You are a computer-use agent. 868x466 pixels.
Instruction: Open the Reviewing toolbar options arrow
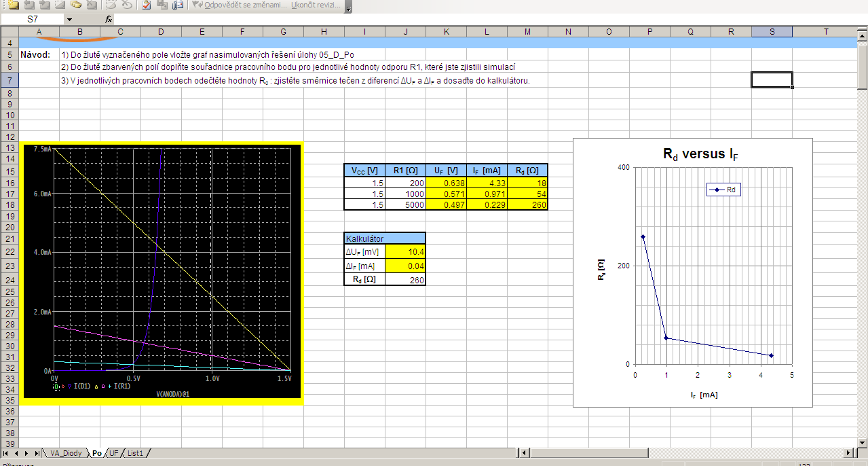click(x=348, y=7)
